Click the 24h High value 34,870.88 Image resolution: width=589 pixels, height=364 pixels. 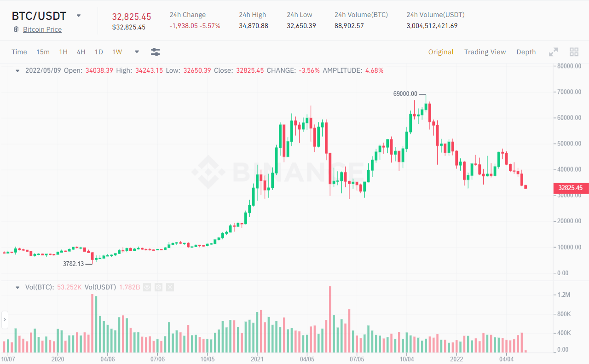click(253, 26)
